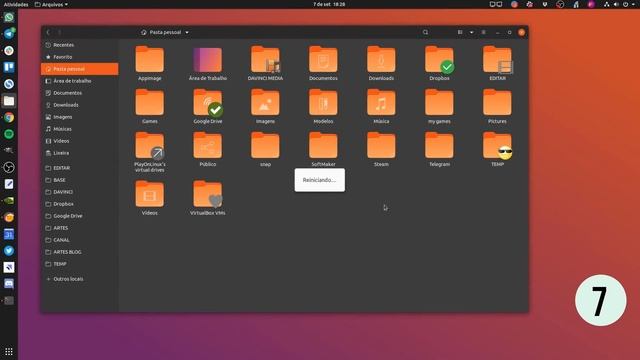
Task: Open the Steam folder
Action: (381, 149)
